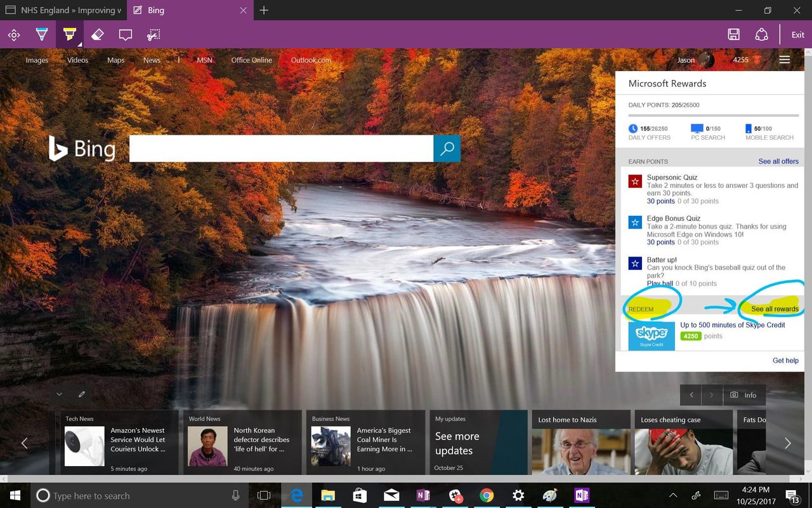Open Task View from the taskbar

[x=265, y=495]
